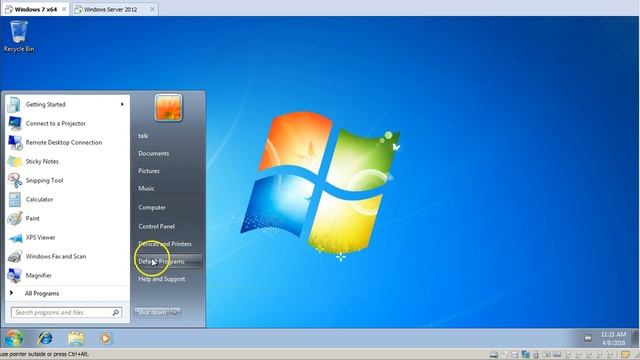Image resolution: width=640 pixels, height=360 pixels.
Task: Launch the Snipping Tool
Action: [67, 180]
